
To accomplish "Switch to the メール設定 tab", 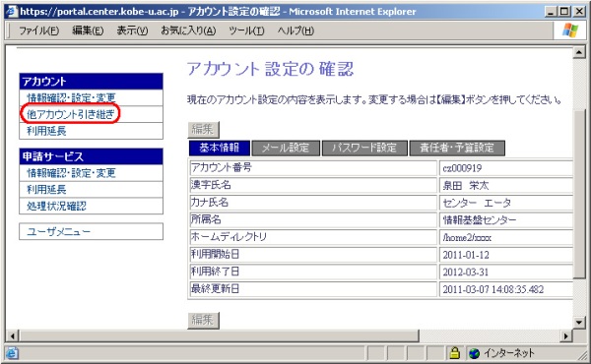I will coord(286,148).
